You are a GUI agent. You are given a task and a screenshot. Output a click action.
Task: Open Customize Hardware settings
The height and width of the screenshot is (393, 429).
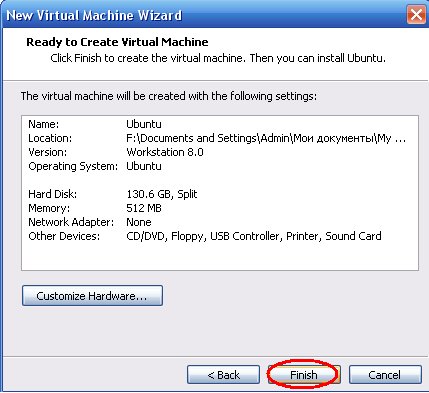coord(92,296)
